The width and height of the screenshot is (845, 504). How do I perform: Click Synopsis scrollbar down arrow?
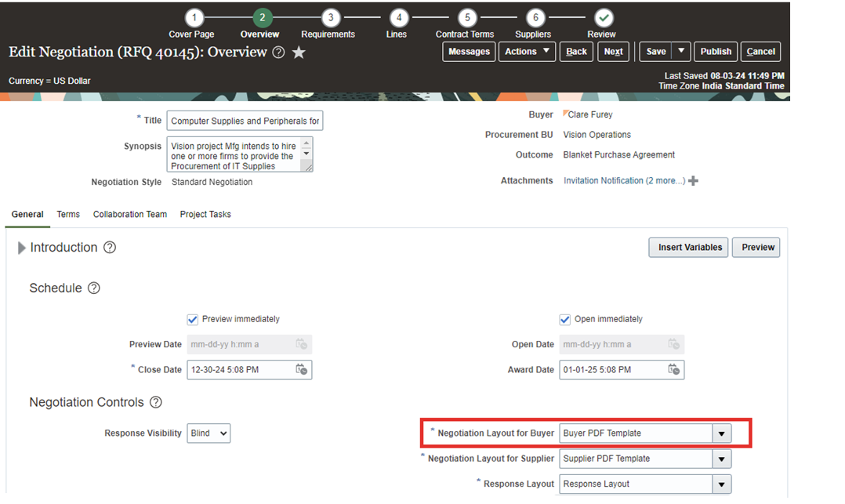306,154
